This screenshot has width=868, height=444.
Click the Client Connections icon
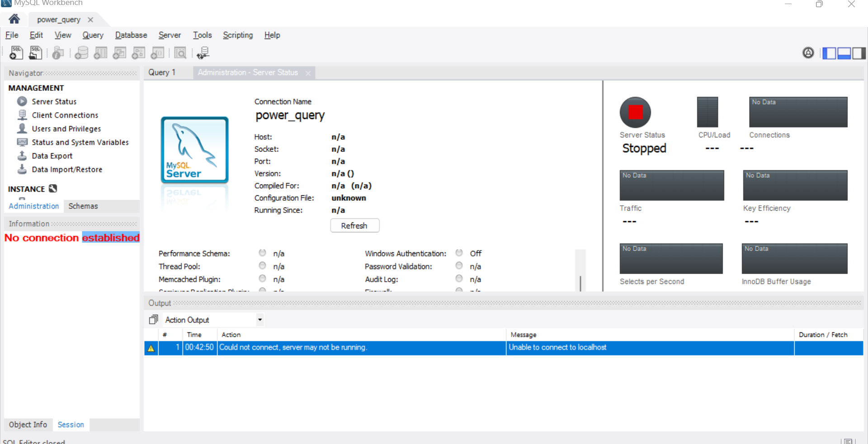22,115
